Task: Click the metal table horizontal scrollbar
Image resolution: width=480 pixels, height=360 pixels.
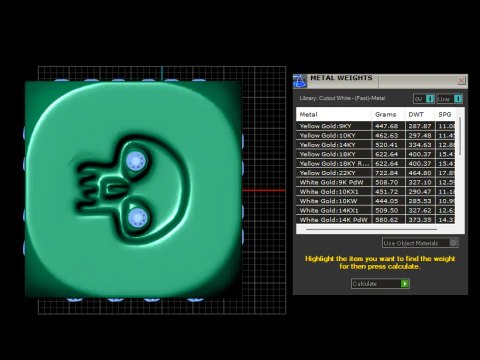Action: coord(371,229)
